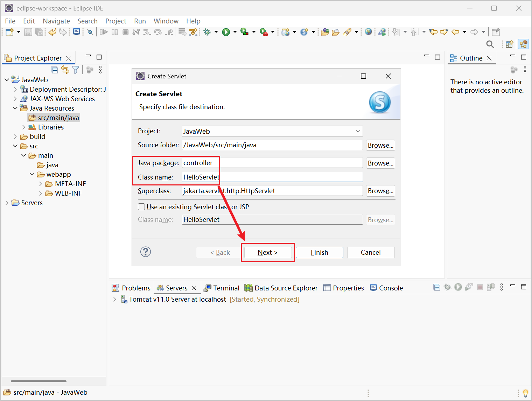532x401 pixels.
Task: Select JAX-WS Web Services node
Action: (58, 99)
